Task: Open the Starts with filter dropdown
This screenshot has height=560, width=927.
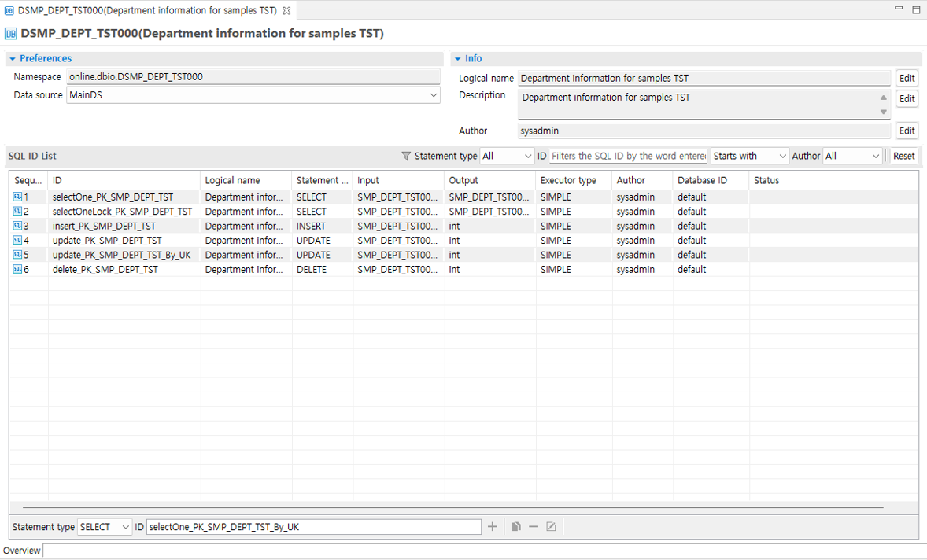Action: pyautogui.click(x=748, y=156)
